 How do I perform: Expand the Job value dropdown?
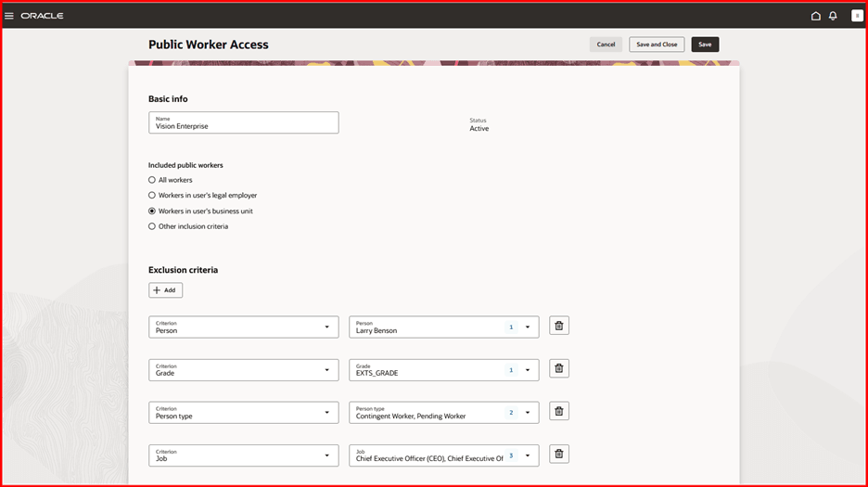coord(528,455)
